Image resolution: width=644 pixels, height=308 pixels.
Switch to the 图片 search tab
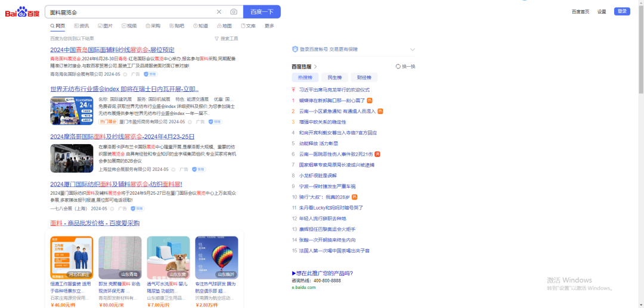tap(104, 26)
